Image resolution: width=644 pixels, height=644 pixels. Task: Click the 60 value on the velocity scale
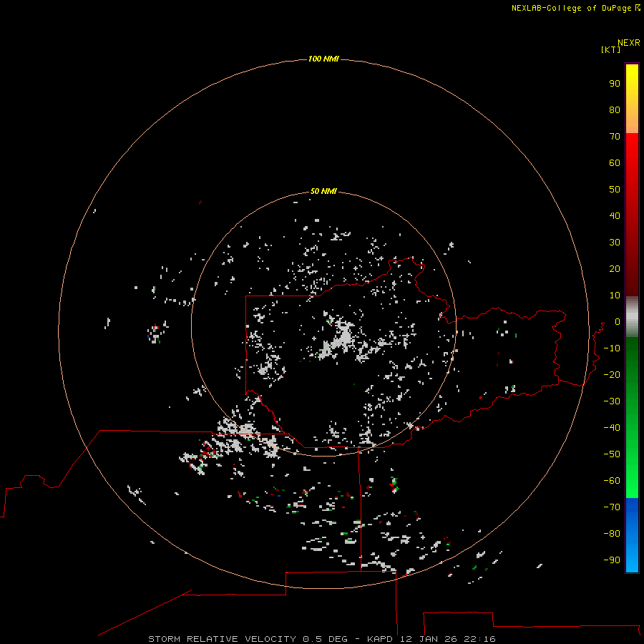pyautogui.click(x=615, y=163)
